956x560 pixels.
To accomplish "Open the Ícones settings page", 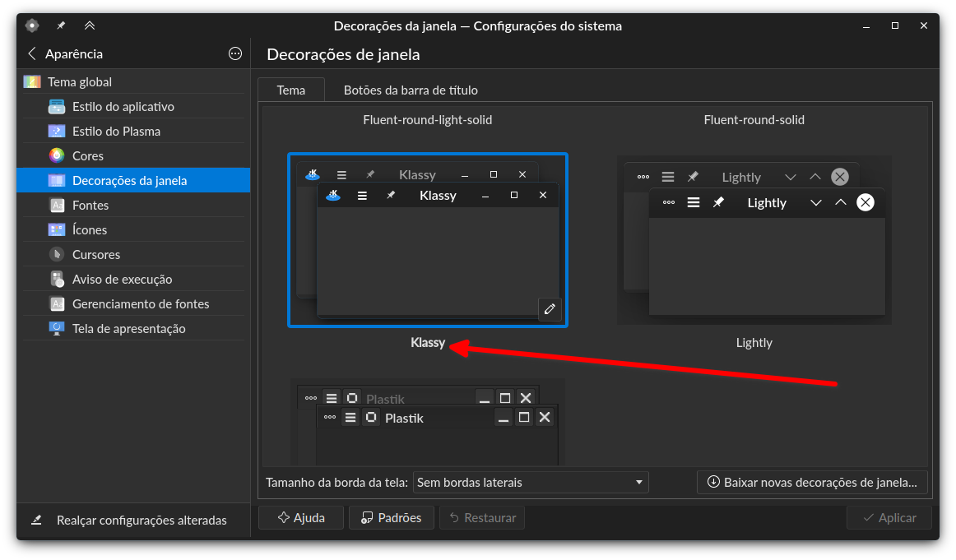I will [x=133, y=229].
